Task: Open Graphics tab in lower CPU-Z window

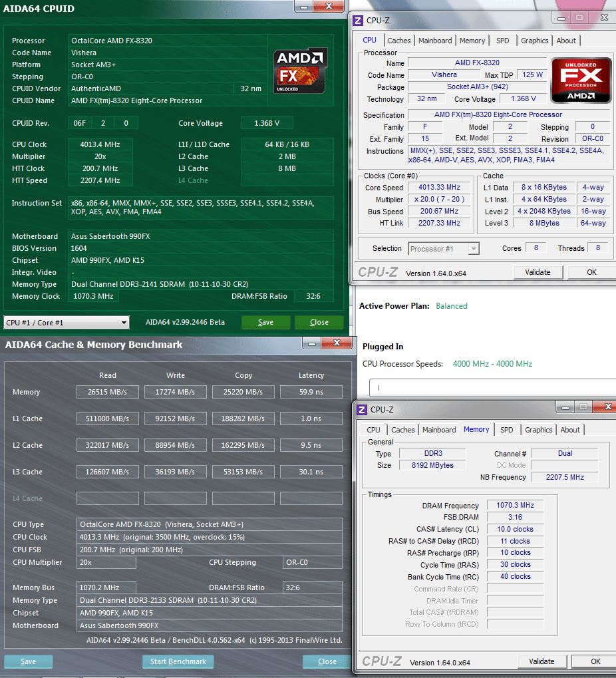Action: [x=538, y=430]
